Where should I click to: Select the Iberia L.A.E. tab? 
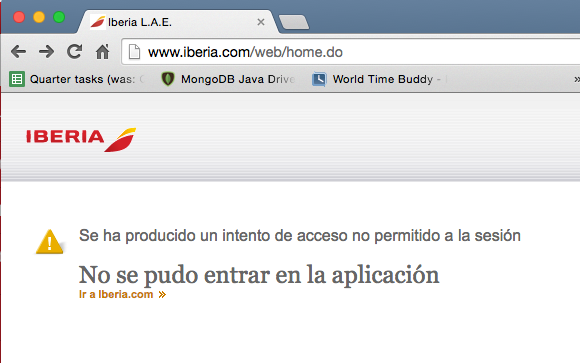point(178,22)
